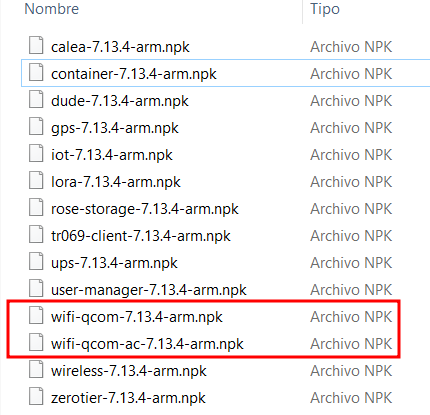Click the Archivo NPK type of wifi-qcom-ac row
The height and width of the screenshot is (415, 430).
pos(351,344)
